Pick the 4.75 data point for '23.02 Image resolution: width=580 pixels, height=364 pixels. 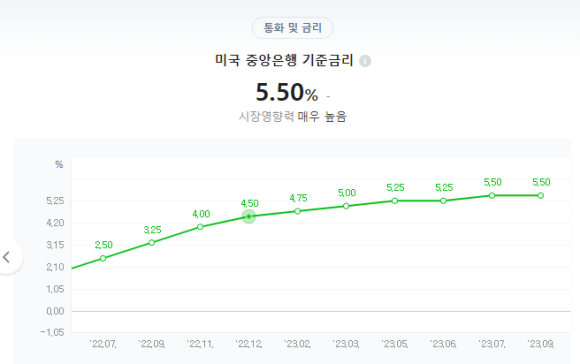(297, 211)
